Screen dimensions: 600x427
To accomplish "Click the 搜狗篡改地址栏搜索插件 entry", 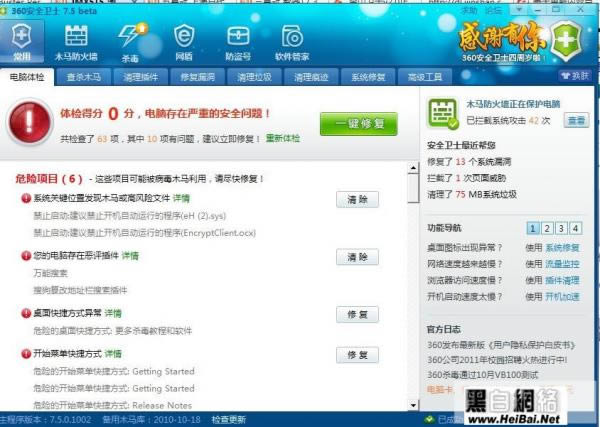I will click(x=80, y=290).
